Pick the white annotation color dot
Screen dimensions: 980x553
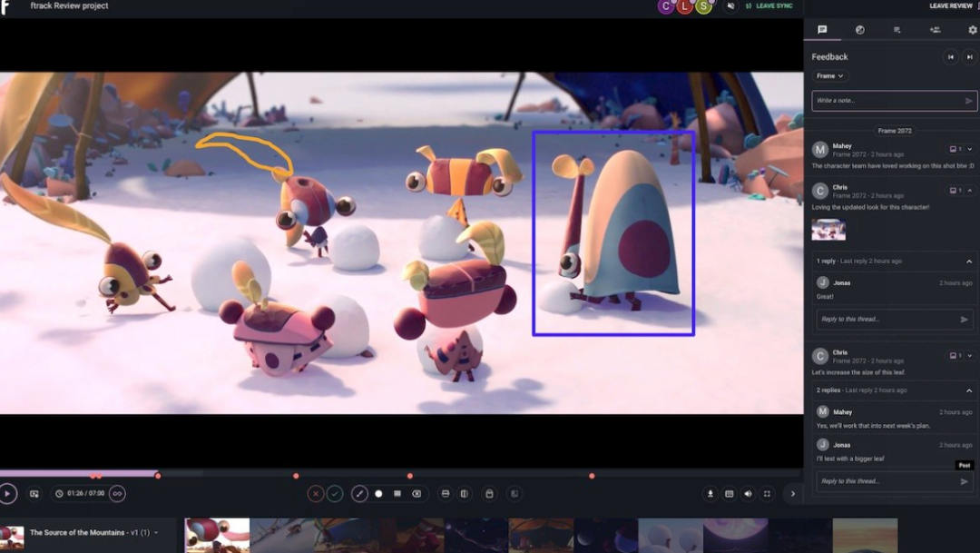tap(378, 494)
